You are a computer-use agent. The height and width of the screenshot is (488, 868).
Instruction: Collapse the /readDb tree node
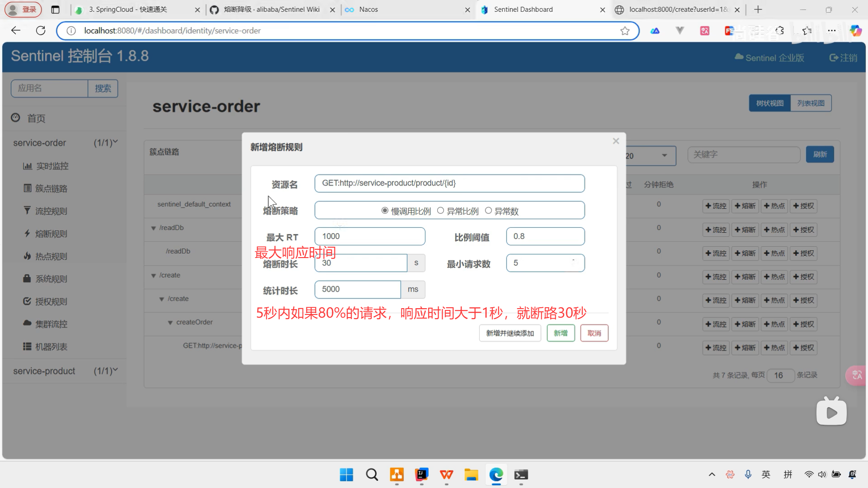click(x=153, y=228)
